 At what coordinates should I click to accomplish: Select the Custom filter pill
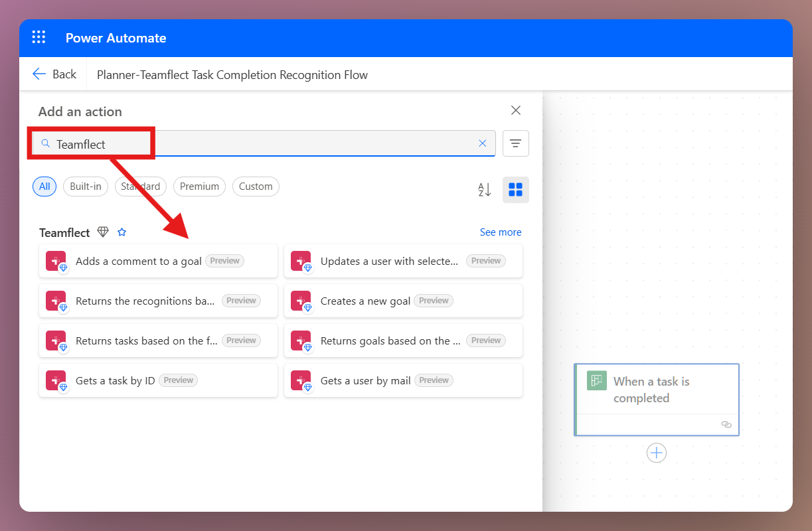(256, 187)
